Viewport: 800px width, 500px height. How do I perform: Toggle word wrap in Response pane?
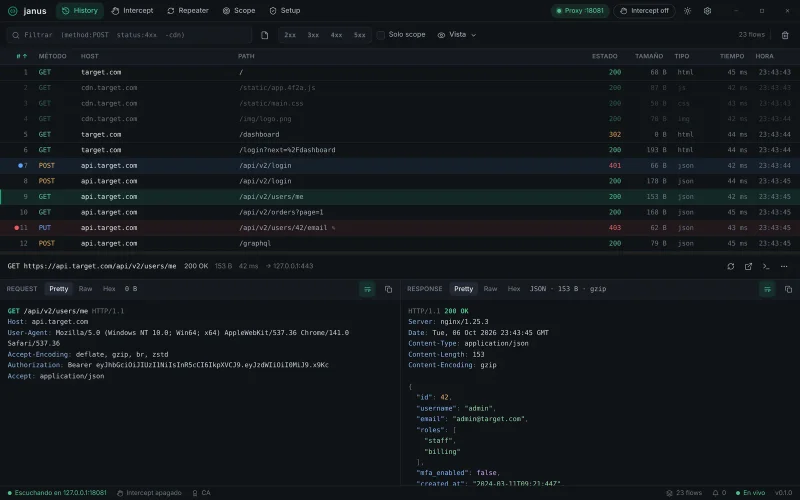767,289
